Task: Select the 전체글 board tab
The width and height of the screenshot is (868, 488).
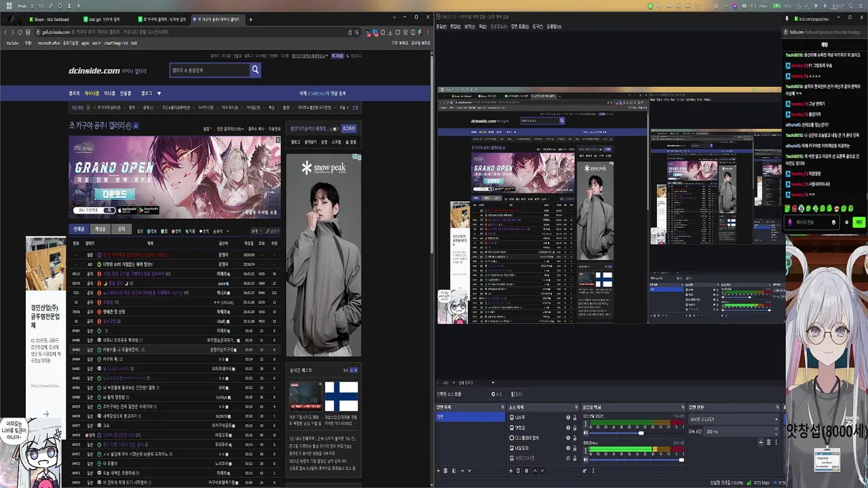Action: click(79, 229)
